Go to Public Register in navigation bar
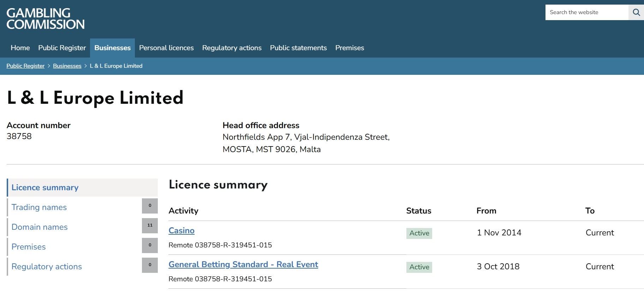Viewport: 644px width, 294px height. (62, 48)
